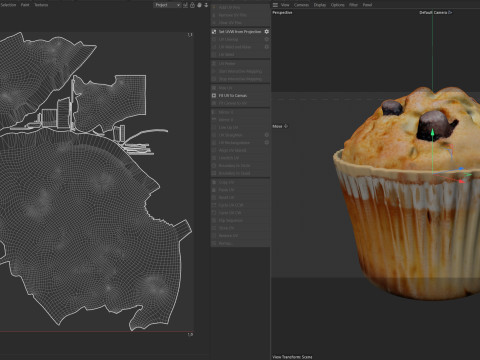Click Set UVW from Projection icon
The height and width of the screenshot is (360, 480).
coord(214,32)
